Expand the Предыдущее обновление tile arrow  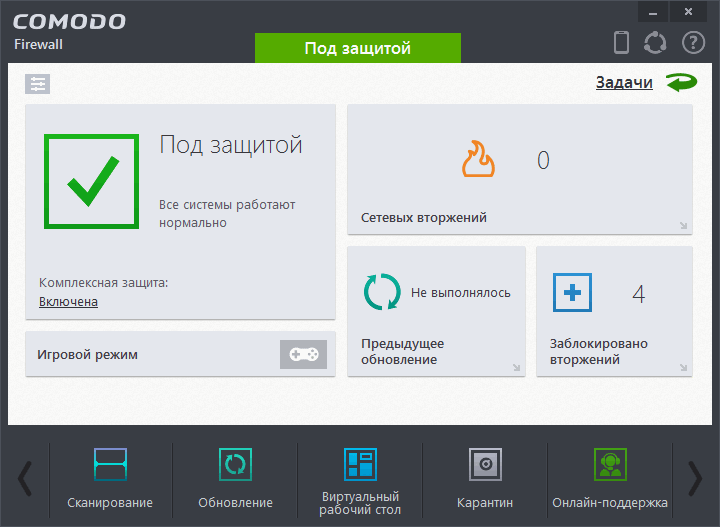click(517, 368)
